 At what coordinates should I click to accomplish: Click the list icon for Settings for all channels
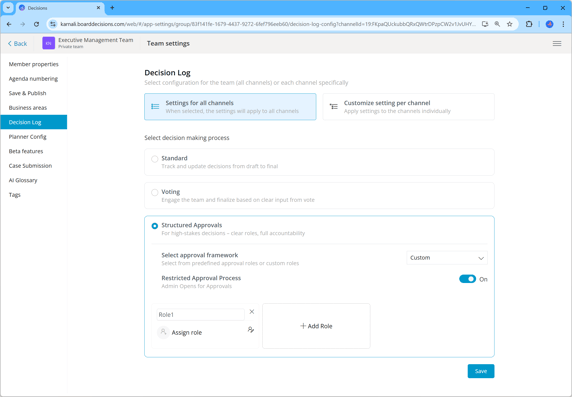(155, 107)
